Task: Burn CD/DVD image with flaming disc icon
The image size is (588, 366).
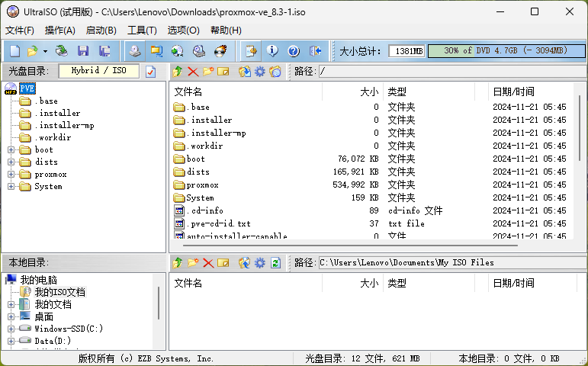Action: pos(220,50)
